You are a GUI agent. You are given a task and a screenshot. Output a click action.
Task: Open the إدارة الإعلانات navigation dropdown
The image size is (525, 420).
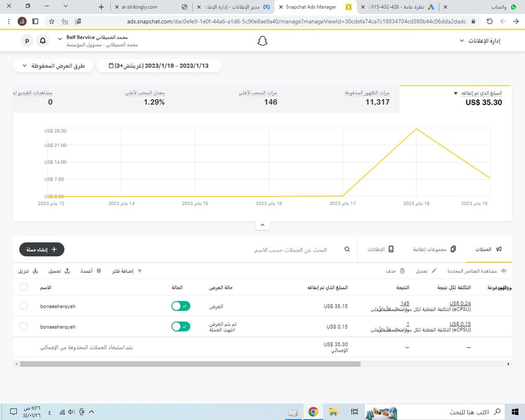[x=480, y=41]
